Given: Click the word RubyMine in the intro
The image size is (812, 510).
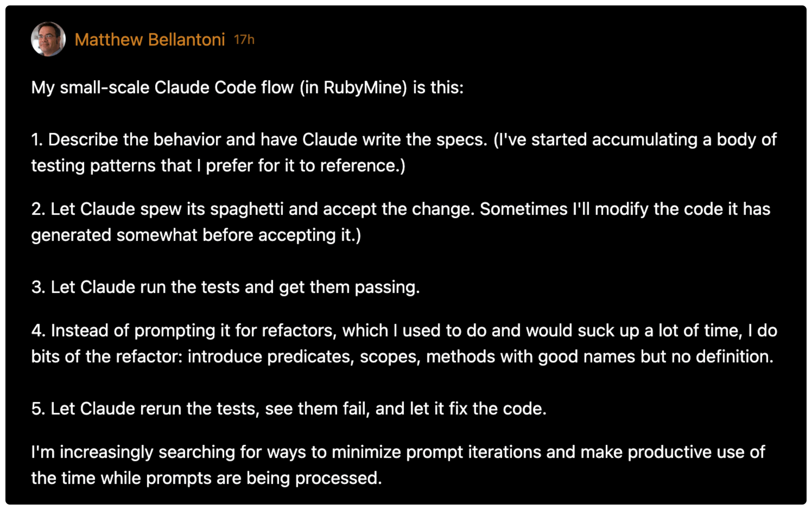Looking at the screenshot, I should tap(362, 88).
